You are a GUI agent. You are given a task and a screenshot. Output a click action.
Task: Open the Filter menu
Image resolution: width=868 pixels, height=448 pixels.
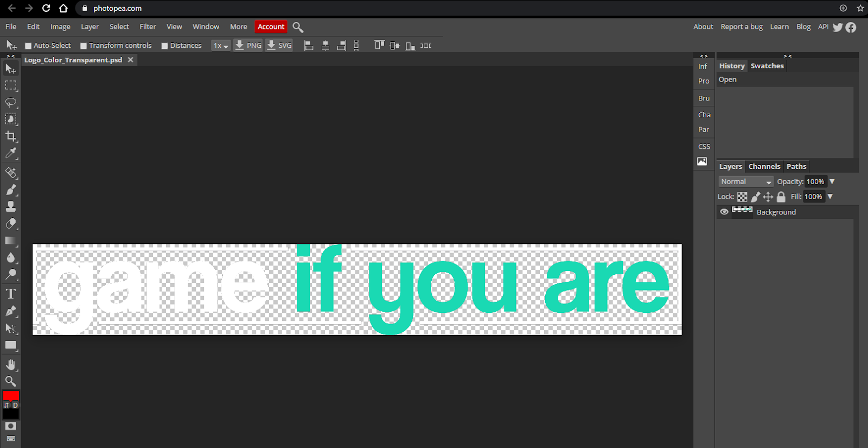148,27
